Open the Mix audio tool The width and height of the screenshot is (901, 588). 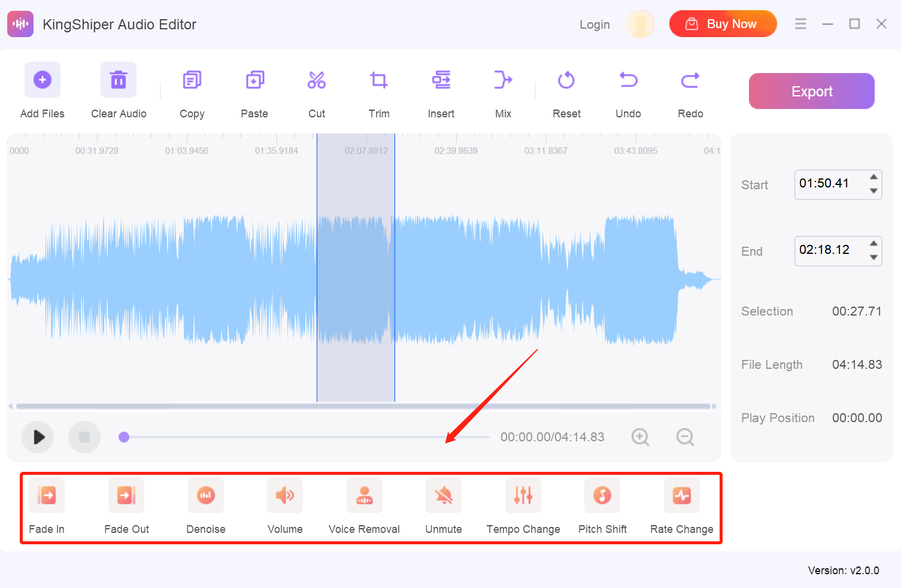pos(503,80)
